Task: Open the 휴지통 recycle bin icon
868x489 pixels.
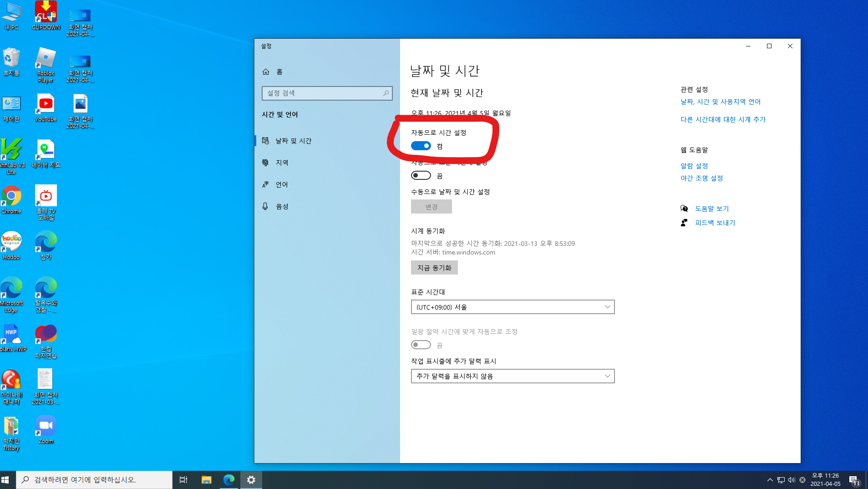Action: click(11, 62)
